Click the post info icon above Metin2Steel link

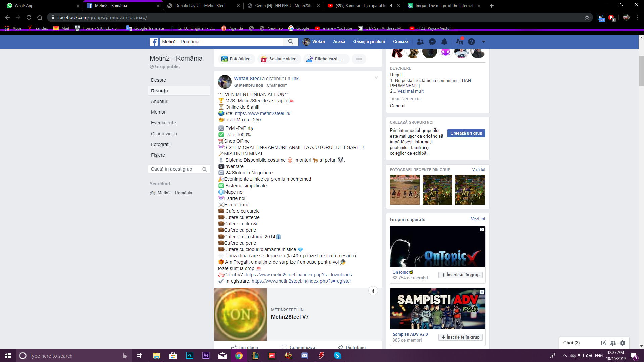(x=373, y=291)
